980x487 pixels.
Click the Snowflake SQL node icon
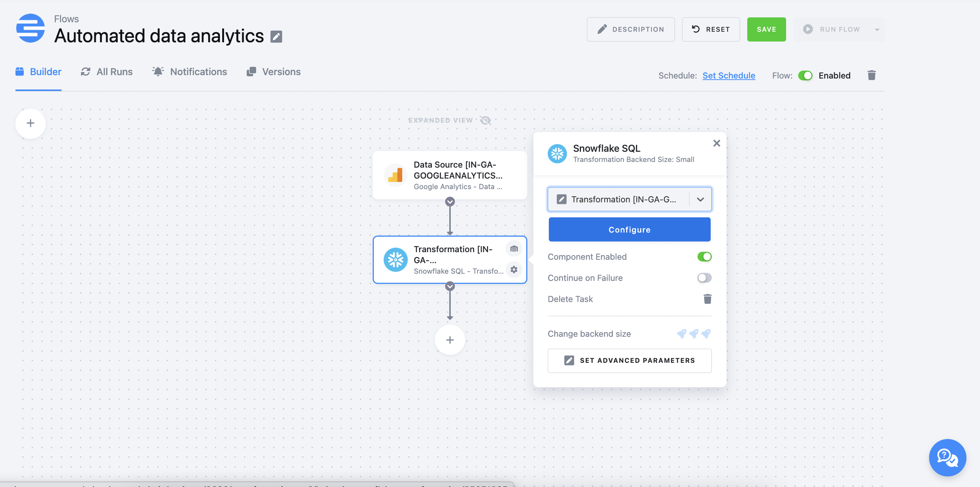(x=558, y=153)
